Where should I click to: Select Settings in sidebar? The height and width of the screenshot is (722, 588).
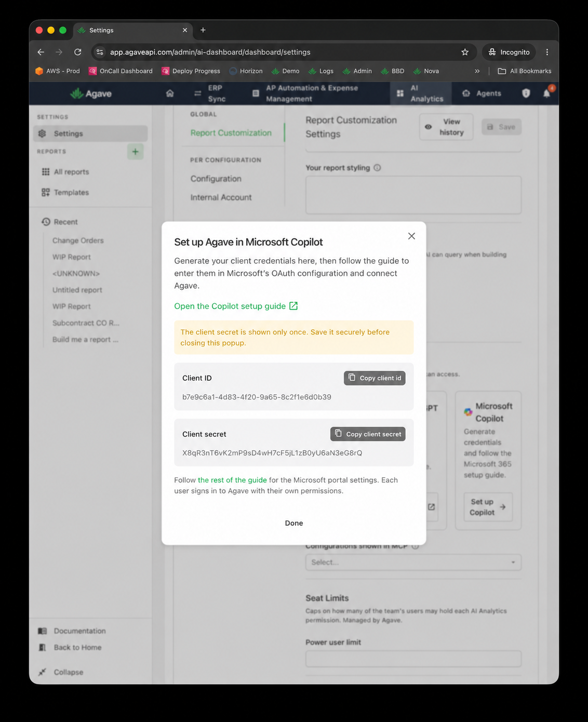[x=90, y=133]
